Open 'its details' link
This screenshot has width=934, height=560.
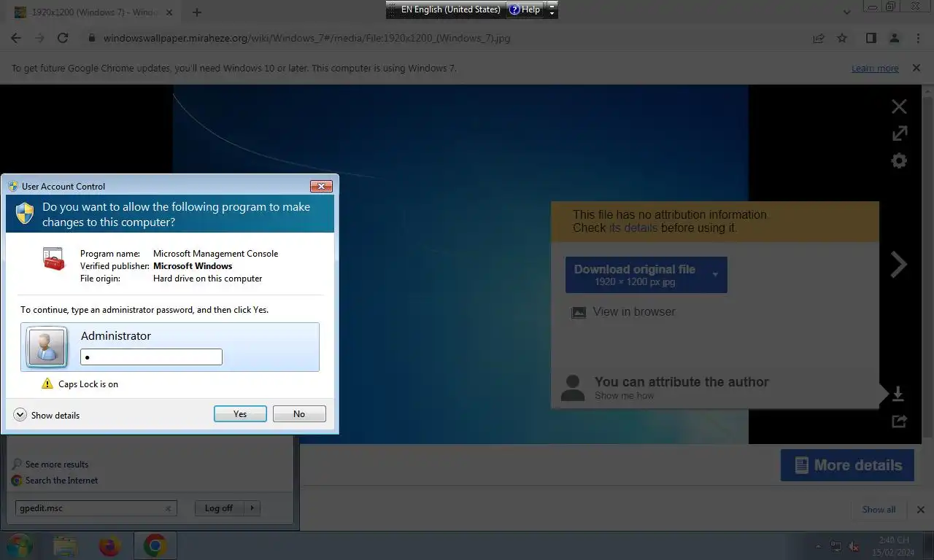click(633, 227)
